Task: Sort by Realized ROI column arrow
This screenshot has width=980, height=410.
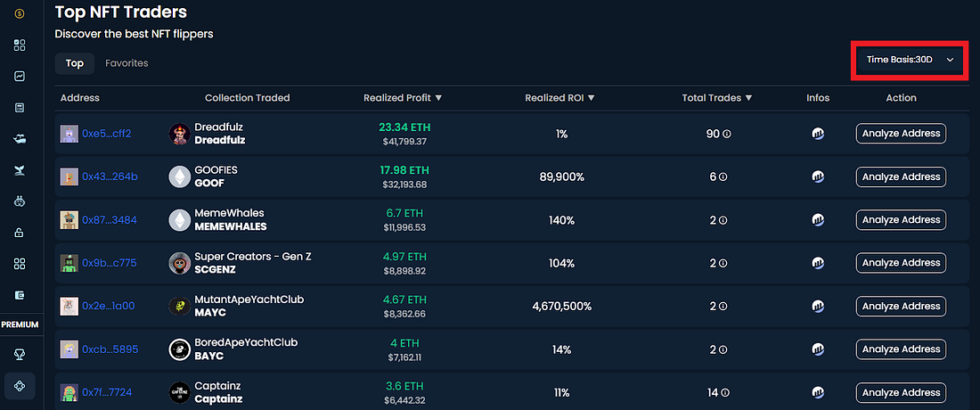Action: point(592,98)
